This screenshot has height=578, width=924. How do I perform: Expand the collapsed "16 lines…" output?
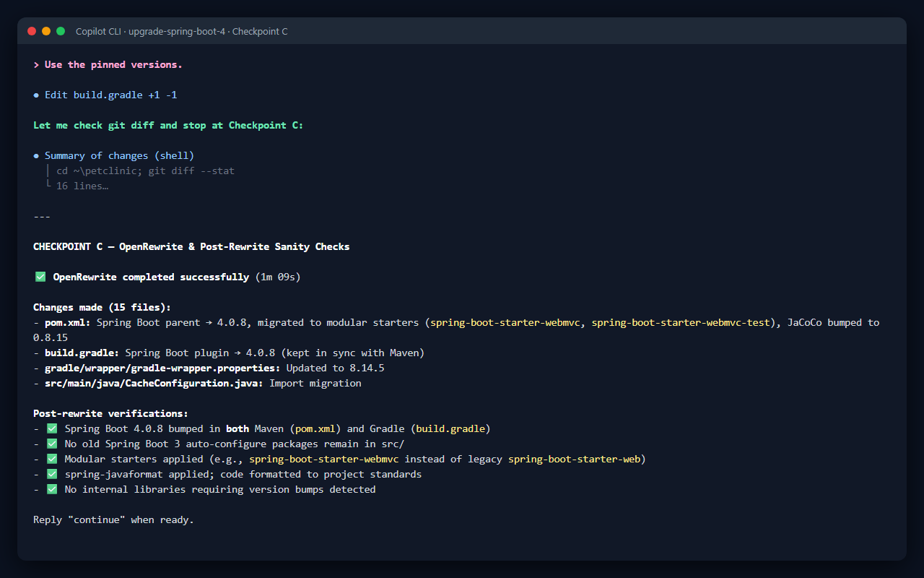pyautogui.click(x=82, y=186)
